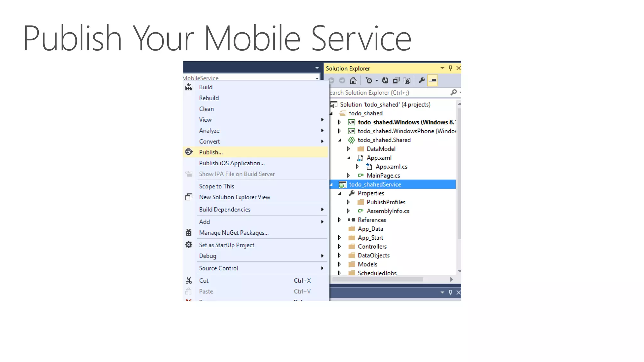
Task: Open Properties via the wrench icon
Action: tap(422, 81)
